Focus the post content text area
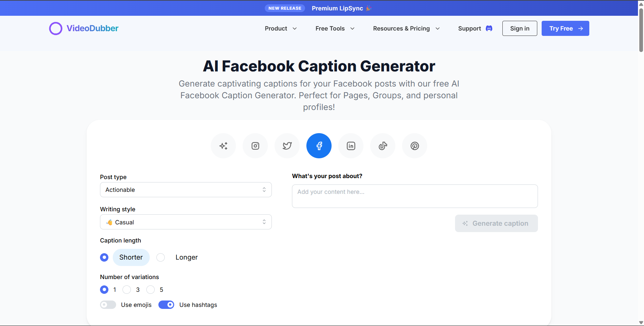This screenshot has height=326, width=644. pyautogui.click(x=415, y=196)
